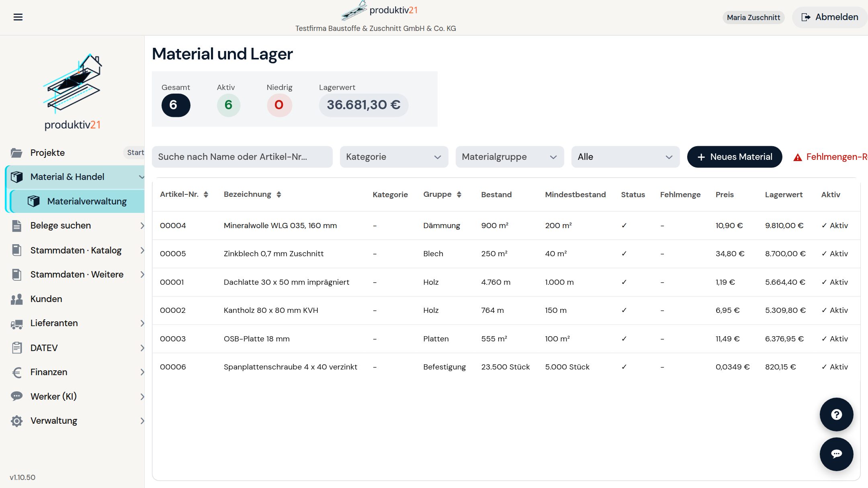The height and width of the screenshot is (488, 868).
Task: Open the hamburger menu icon
Action: click(x=18, y=17)
